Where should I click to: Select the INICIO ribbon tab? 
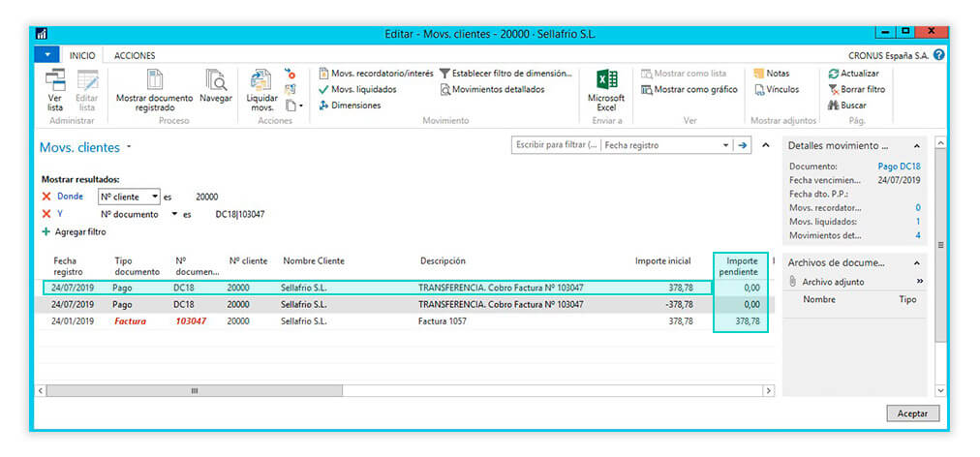82,55
